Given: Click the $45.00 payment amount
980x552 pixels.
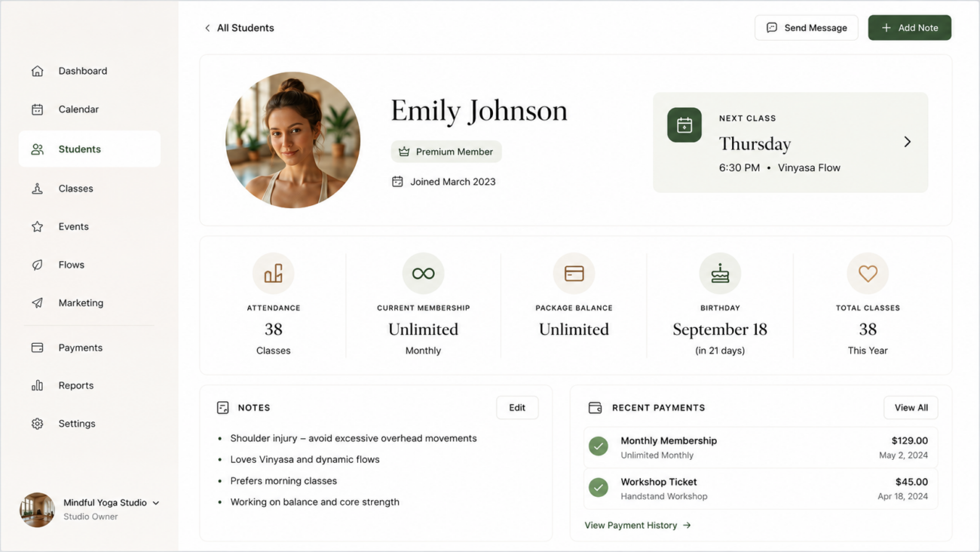Looking at the screenshot, I should [x=912, y=482].
